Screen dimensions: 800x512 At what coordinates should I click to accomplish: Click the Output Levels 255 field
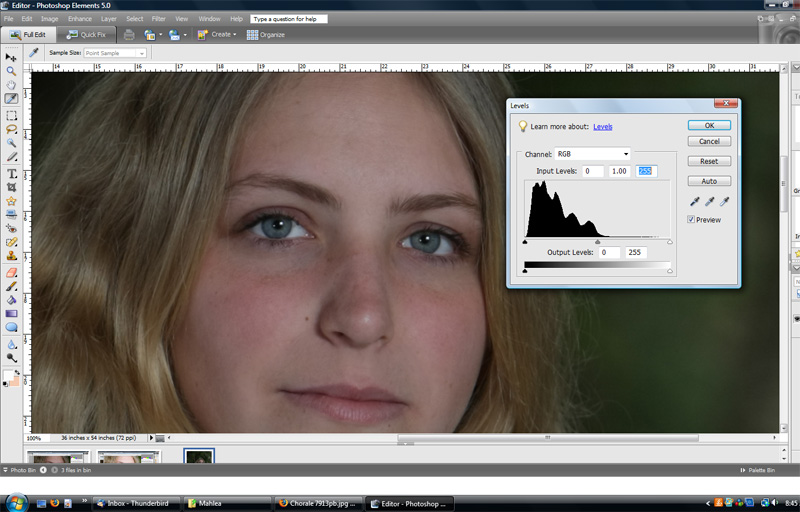pos(636,252)
